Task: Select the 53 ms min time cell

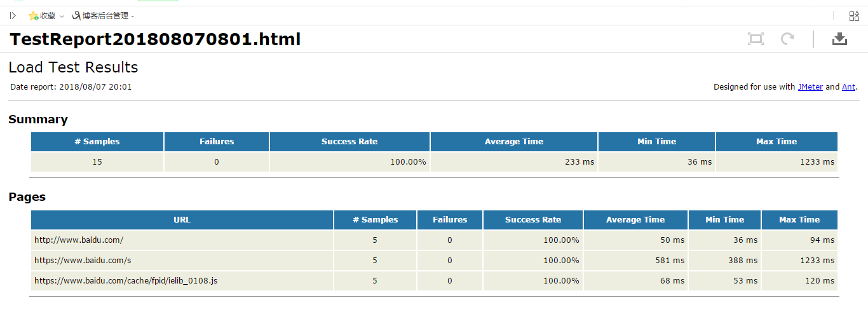Action: coord(724,280)
